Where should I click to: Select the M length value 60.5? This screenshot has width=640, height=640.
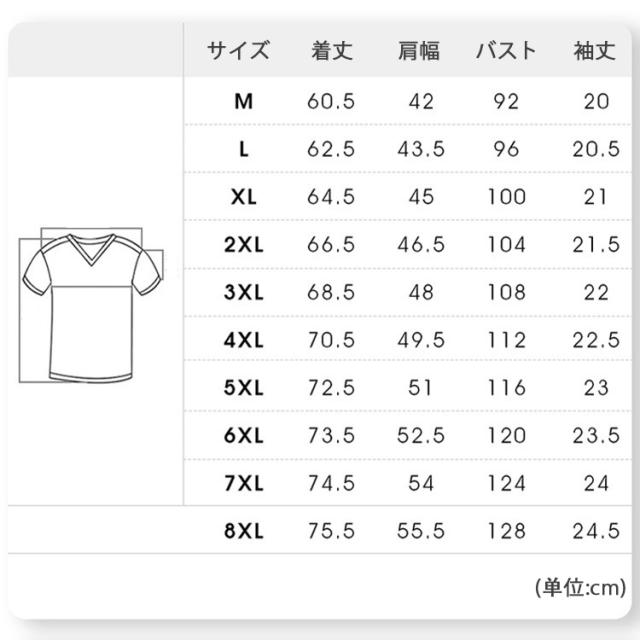330,101
